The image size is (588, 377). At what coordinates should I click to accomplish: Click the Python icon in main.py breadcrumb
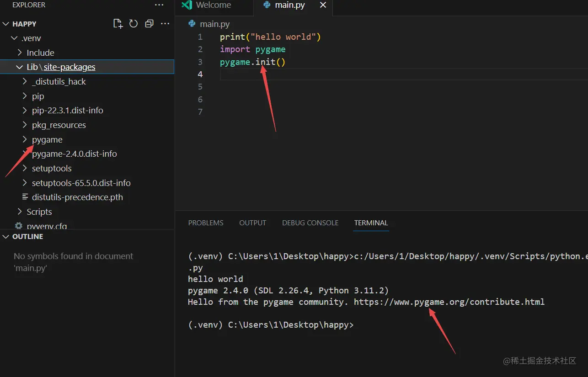point(192,24)
